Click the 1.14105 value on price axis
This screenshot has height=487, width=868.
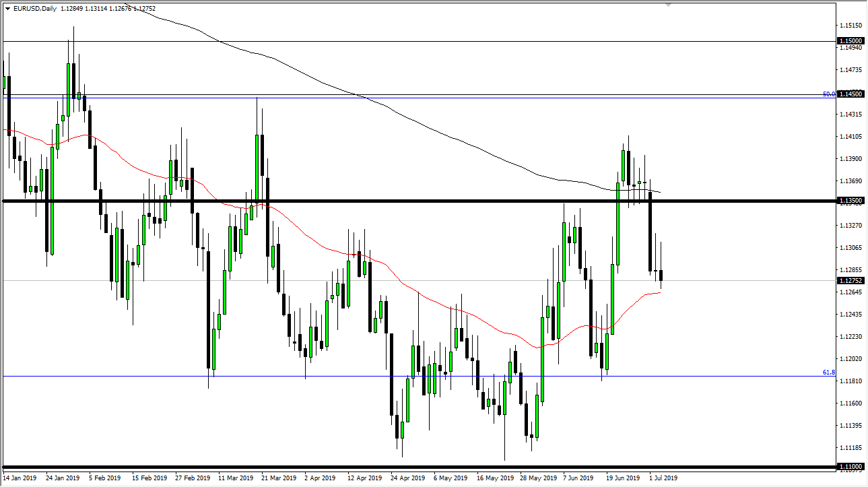[x=852, y=137]
